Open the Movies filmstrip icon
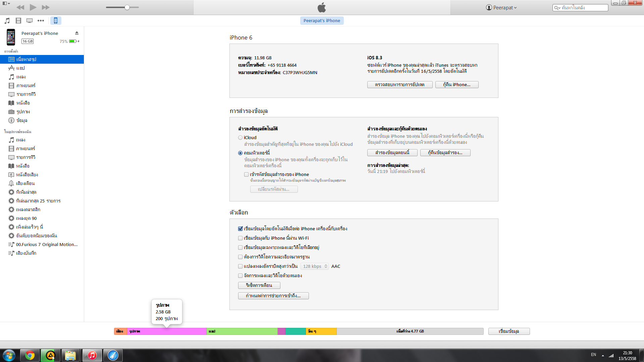644x362 pixels. 18,21
